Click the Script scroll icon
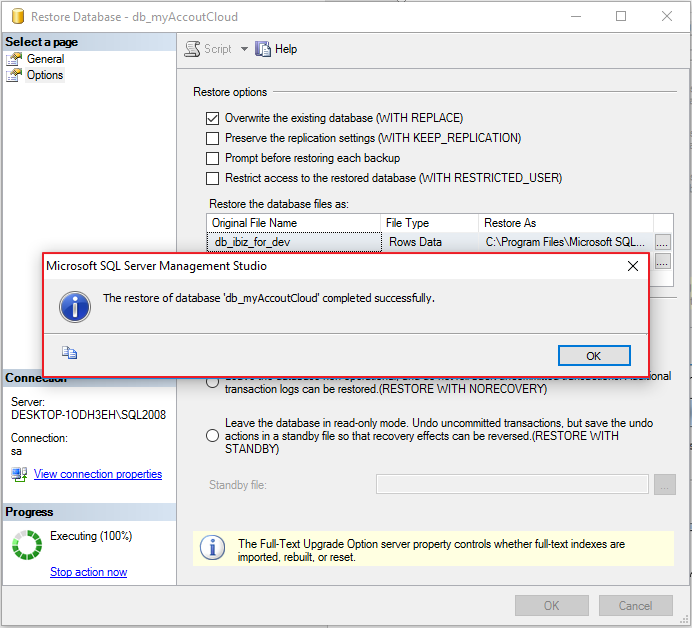Viewport: 692px width, 628px height. 192,49
